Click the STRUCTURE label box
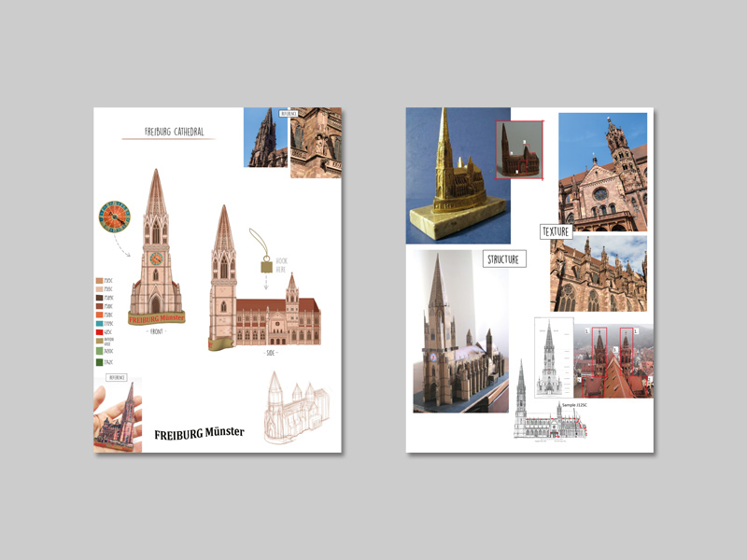The width and height of the screenshot is (747, 560). coord(504,259)
